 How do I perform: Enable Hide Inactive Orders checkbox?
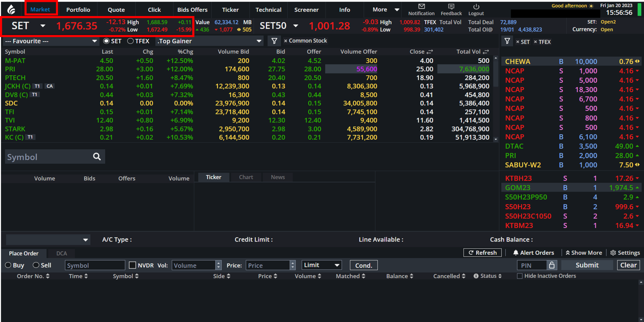[520, 276]
